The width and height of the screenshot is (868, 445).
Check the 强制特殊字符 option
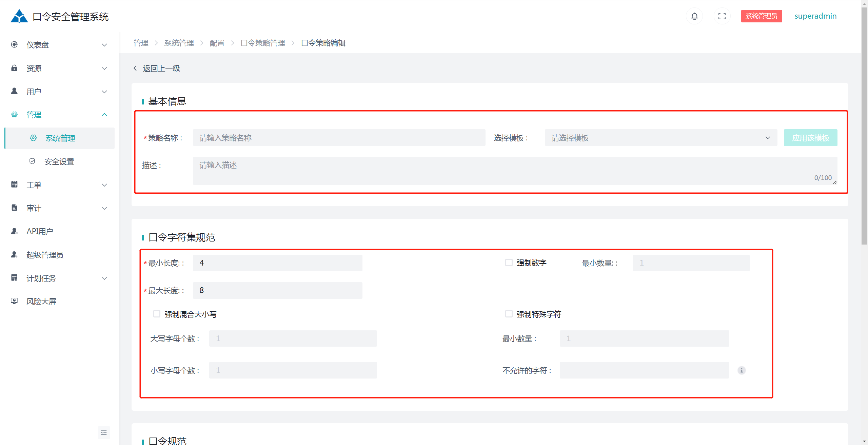tap(509, 314)
